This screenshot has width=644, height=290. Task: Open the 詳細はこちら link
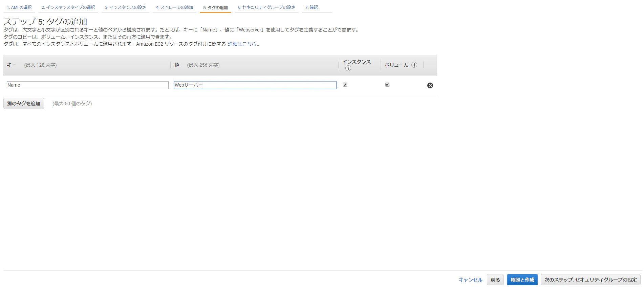[x=242, y=44]
